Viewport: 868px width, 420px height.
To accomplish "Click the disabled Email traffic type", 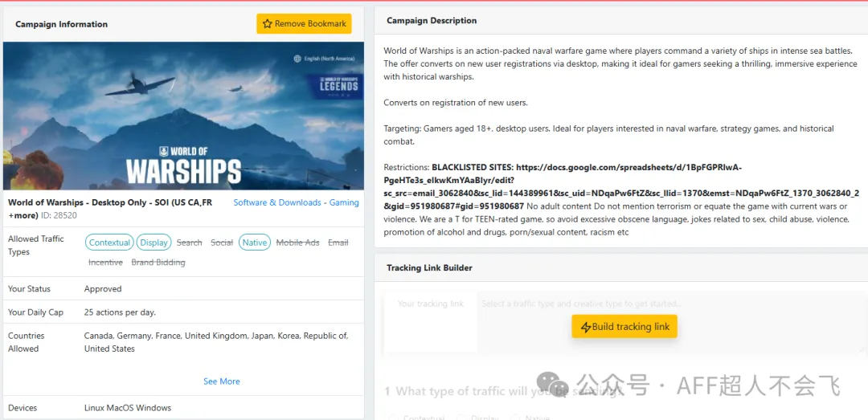I will [x=338, y=243].
